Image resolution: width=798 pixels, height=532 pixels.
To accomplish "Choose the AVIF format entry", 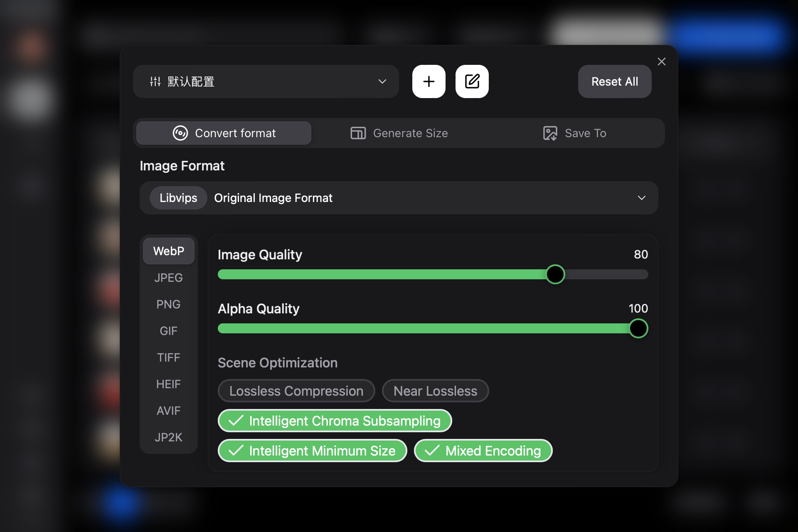I will 168,411.
